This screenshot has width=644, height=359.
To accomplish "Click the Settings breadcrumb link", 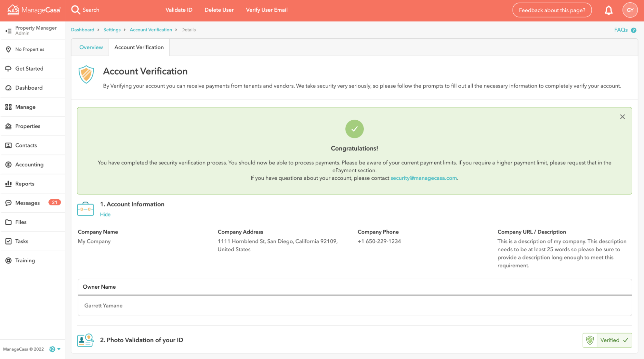I will pos(112,30).
